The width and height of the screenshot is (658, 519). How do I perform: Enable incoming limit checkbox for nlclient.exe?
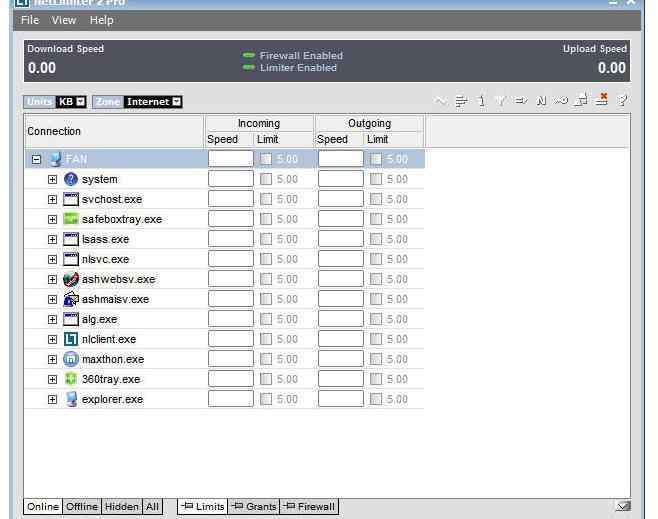coord(266,339)
